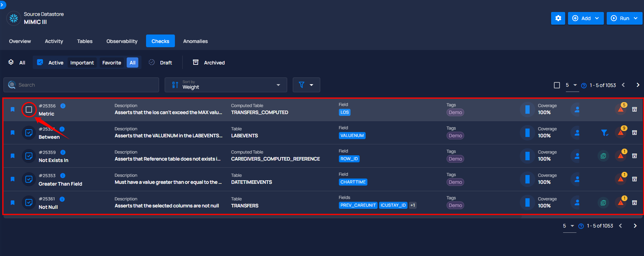644x256 pixels.
Task: Click filter icon on LABEVENTS row
Action: click(604, 133)
